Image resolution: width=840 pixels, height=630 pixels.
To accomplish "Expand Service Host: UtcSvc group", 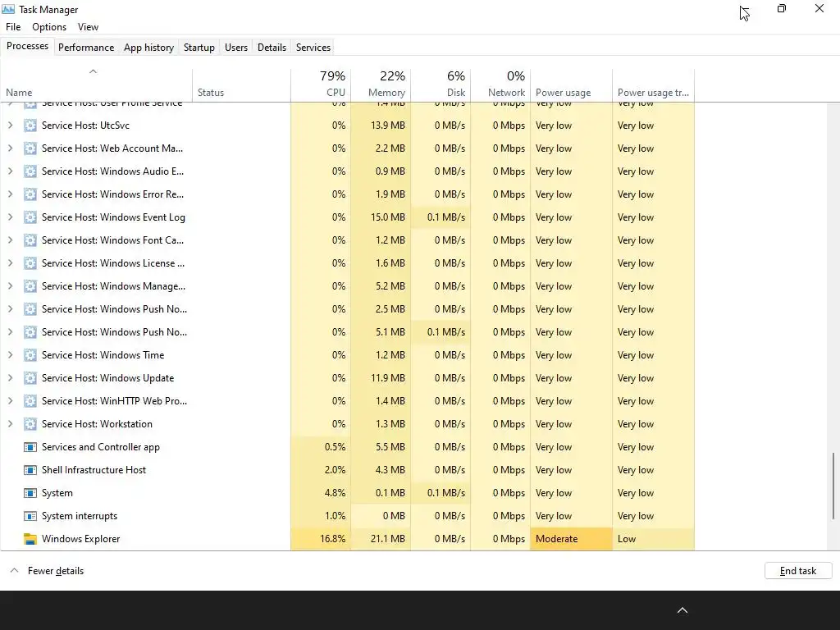I will [x=10, y=126].
